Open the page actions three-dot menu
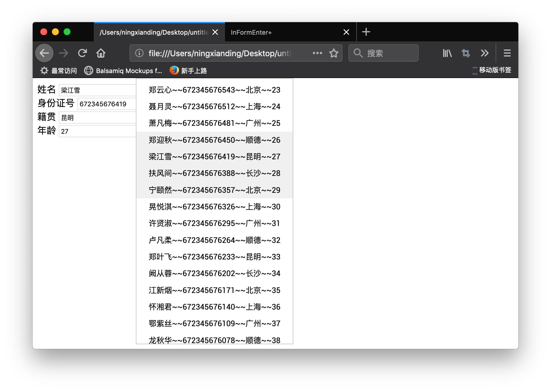551x392 pixels. [317, 53]
